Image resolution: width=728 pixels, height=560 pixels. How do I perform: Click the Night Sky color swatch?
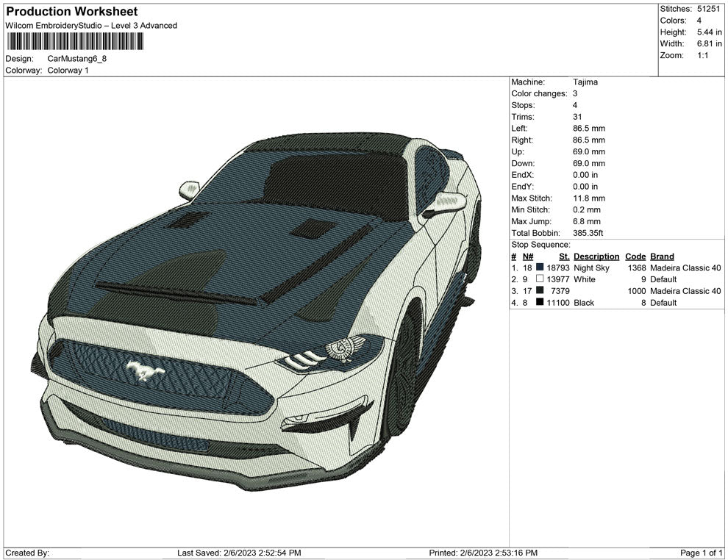click(540, 268)
